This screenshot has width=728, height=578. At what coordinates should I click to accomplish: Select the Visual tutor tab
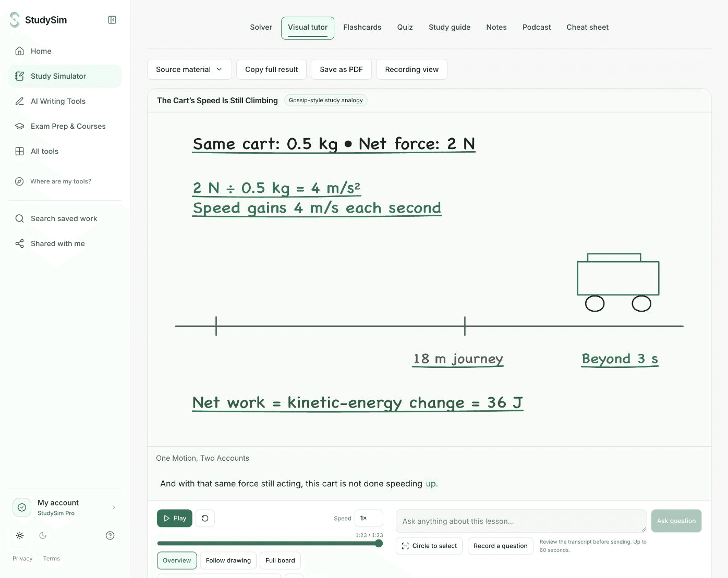[308, 28]
